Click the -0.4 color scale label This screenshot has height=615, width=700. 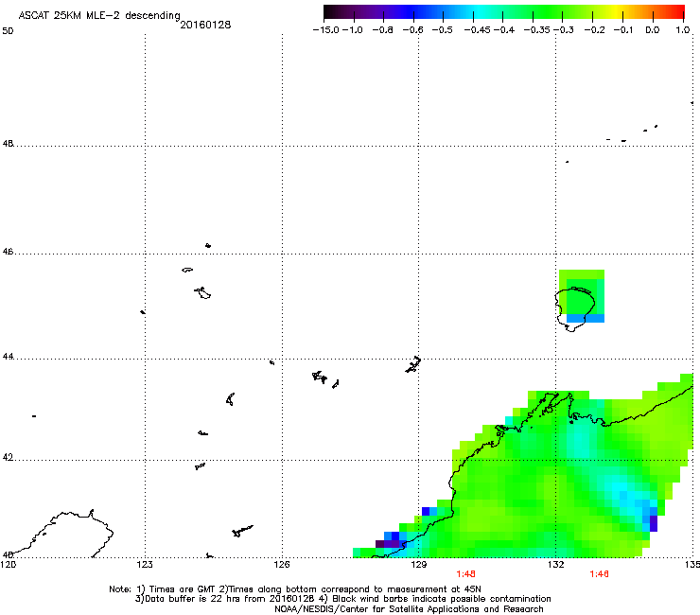504,30
